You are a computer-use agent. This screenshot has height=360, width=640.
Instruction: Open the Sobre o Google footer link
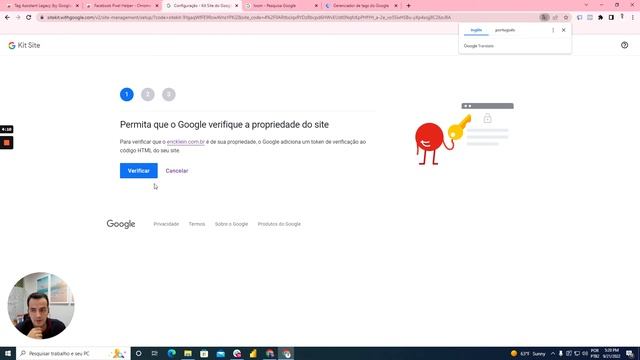231,224
